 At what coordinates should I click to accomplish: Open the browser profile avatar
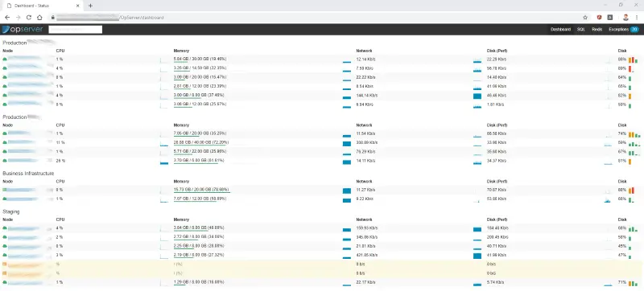coord(625,18)
